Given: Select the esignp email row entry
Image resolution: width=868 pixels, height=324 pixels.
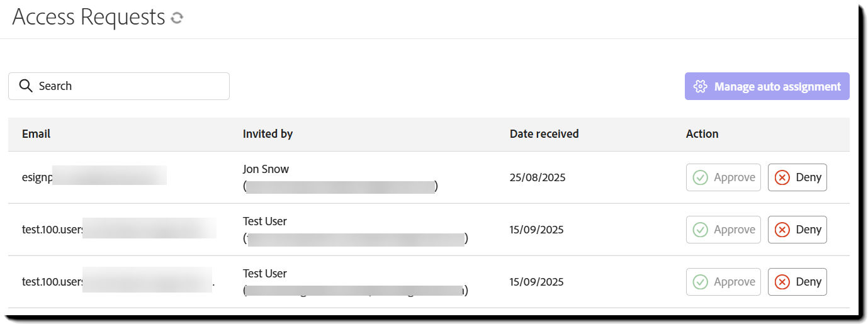Looking at the screenshot, I should pos(37,177).
